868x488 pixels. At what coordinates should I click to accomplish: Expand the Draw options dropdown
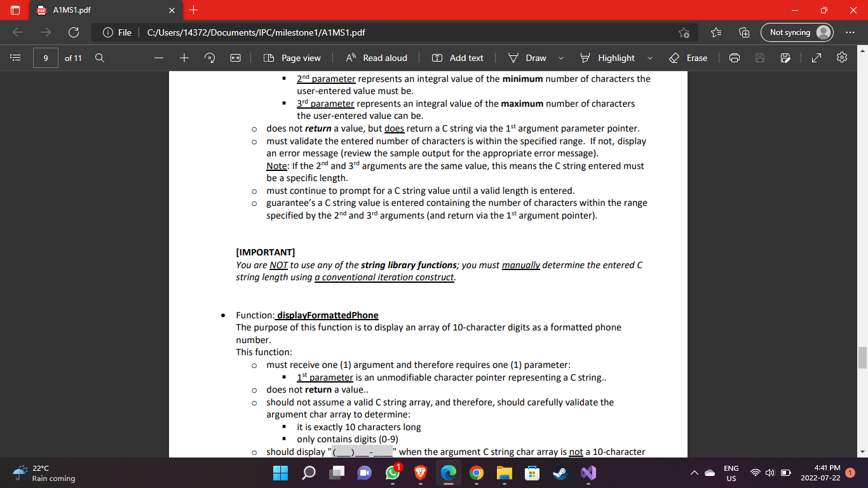click(561, 58)
